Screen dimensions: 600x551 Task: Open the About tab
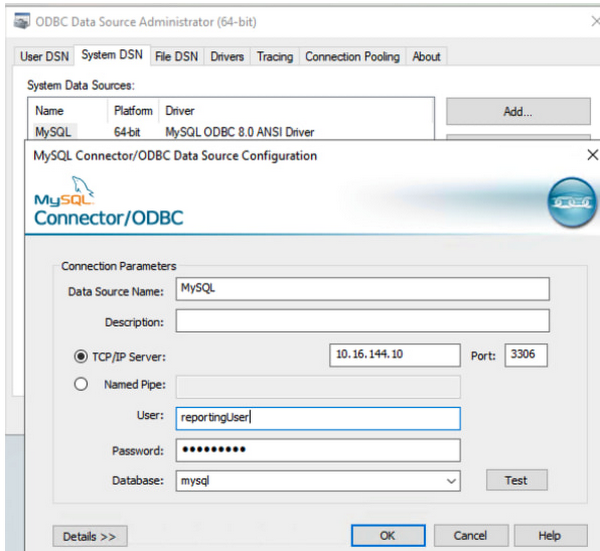point(426,57)
